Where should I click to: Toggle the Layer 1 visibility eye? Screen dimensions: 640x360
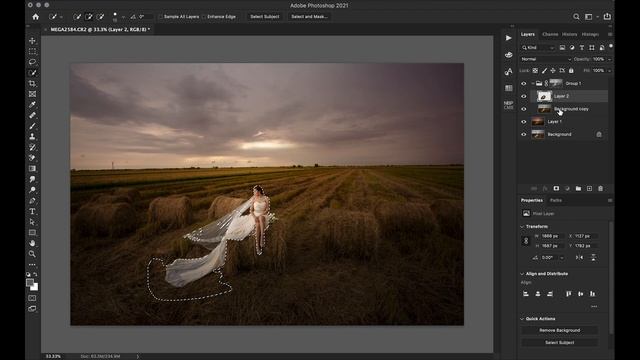click(x=524, y=122)
